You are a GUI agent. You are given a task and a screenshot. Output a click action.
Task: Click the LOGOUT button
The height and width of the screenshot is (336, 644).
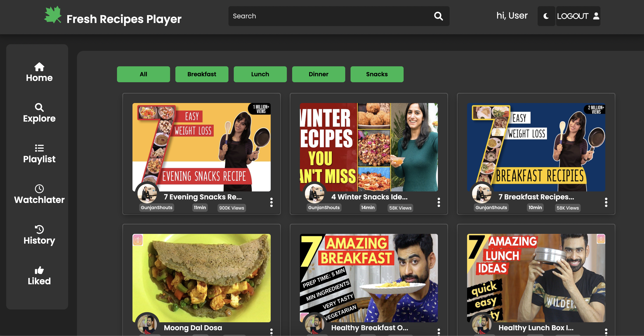(578, 16)
